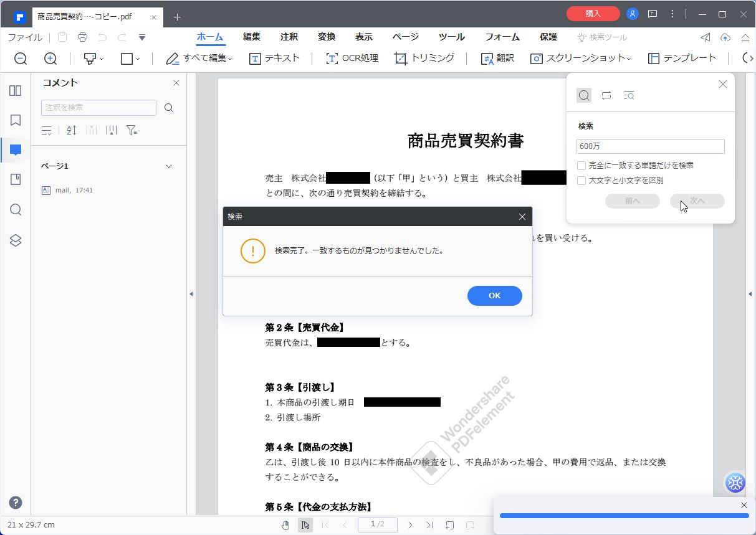Click the 購入 purchase button
756x535 pixels.
point(592,13)
